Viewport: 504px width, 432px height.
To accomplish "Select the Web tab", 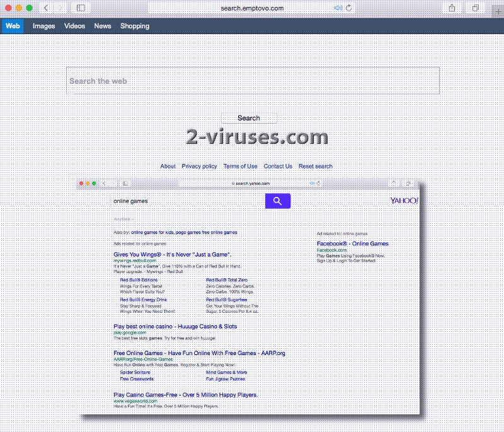I will click(13, 26).
